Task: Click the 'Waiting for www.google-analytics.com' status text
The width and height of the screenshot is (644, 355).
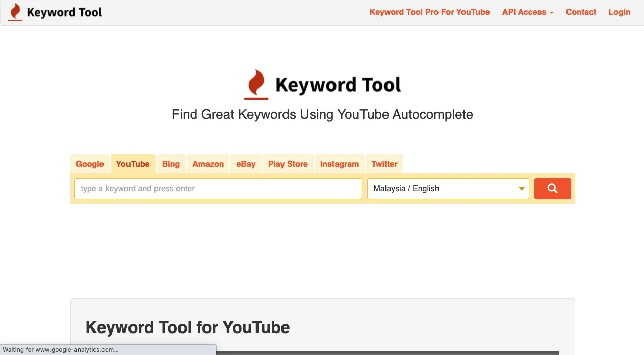Action: (x=61, y=350)
